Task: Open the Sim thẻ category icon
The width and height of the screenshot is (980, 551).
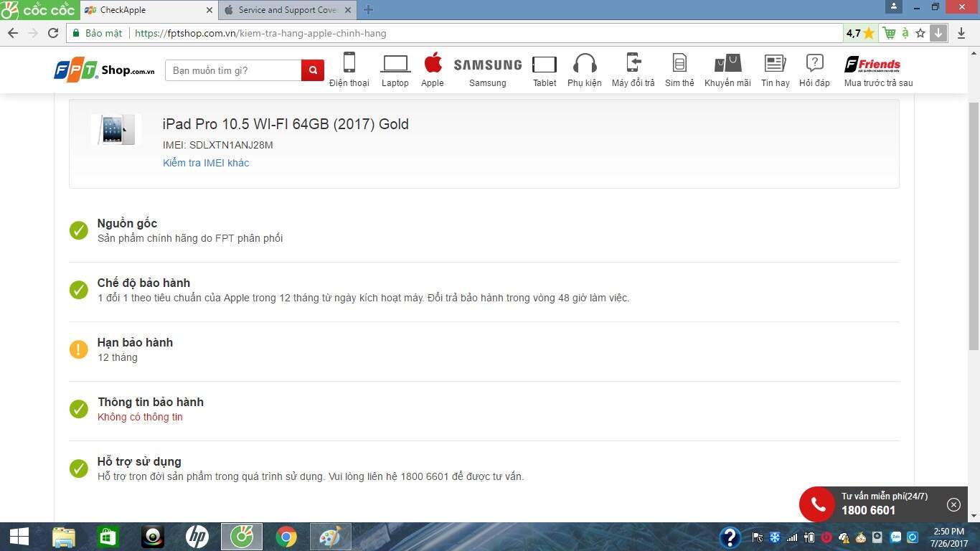Action: click(679, 70)
